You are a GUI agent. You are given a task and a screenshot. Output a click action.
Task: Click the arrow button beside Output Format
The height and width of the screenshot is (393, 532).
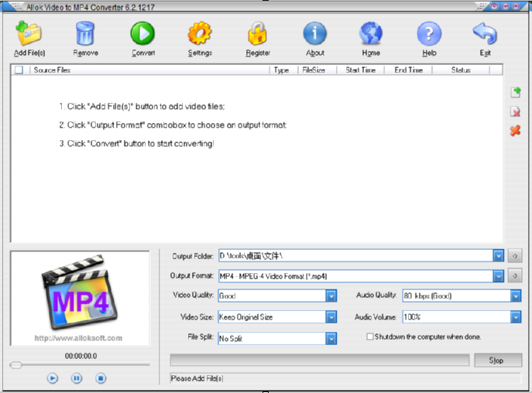coord(515,276)
